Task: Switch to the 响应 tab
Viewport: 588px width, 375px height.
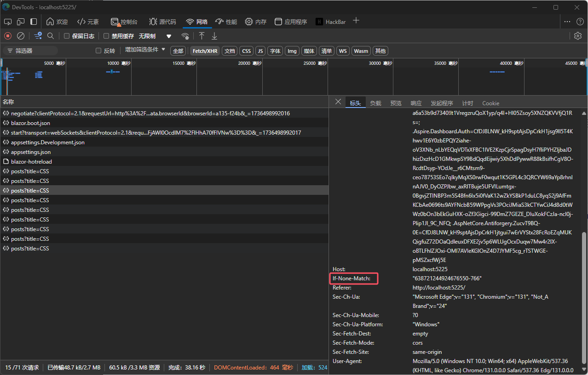Action: pyautogui.click(x=416, y=103)
